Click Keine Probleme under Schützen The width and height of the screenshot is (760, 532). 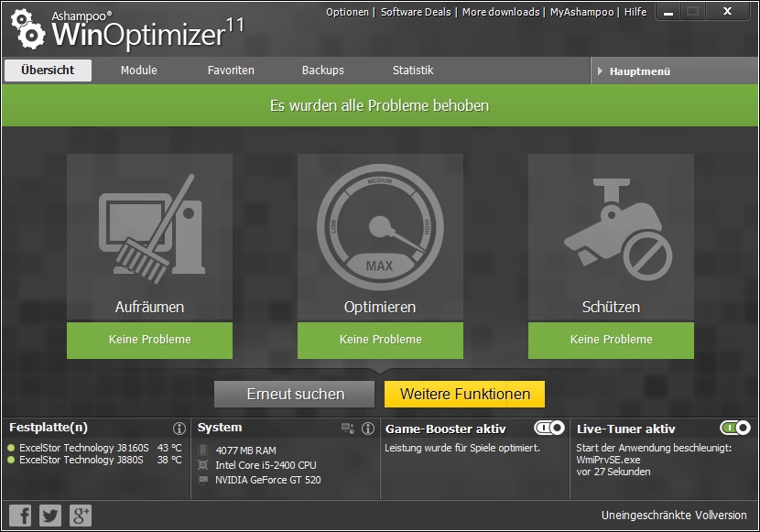[x=611, y=340]
